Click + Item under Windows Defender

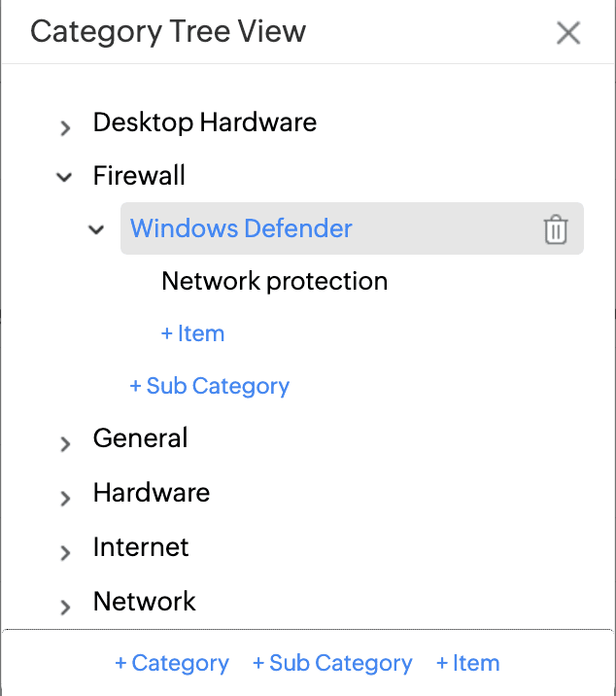(x=192, y=334)
